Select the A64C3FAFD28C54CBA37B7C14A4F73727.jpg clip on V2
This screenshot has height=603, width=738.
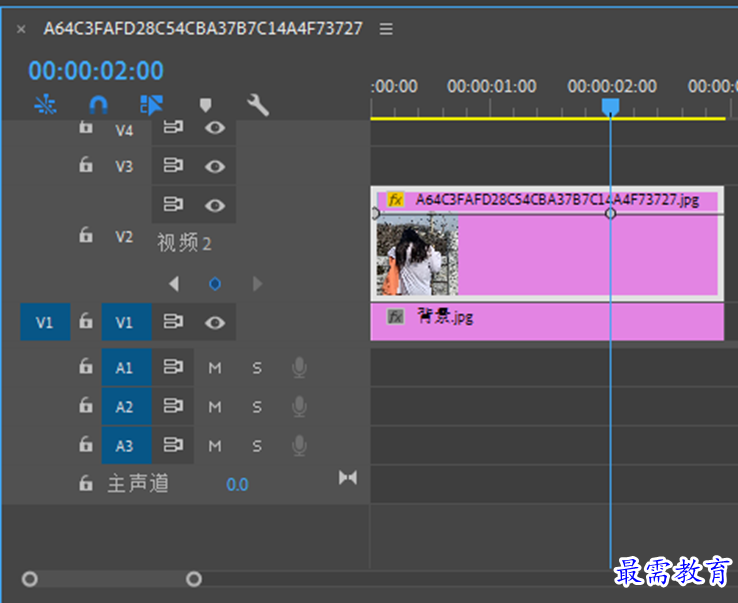click(547, 244)
